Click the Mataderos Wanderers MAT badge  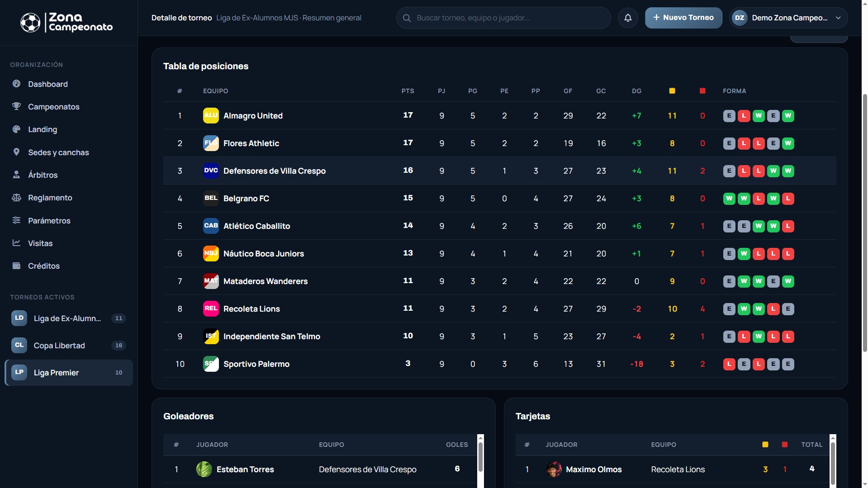point(211,281)
